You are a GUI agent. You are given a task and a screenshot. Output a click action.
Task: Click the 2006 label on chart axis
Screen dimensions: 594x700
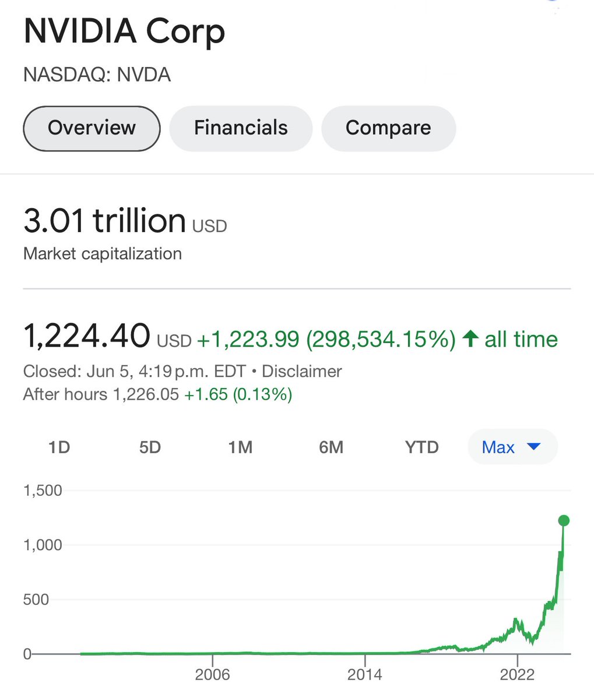pos(213,674)
